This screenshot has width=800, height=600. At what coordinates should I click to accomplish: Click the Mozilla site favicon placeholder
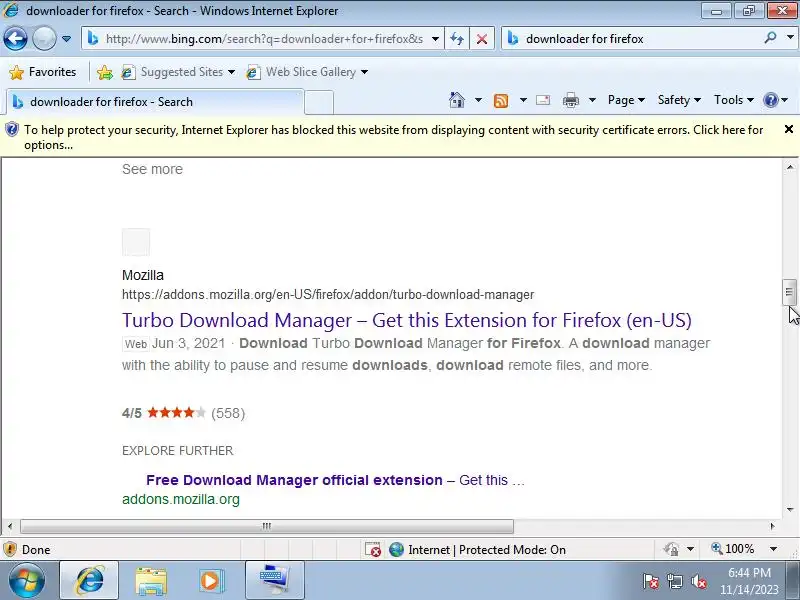136,242
